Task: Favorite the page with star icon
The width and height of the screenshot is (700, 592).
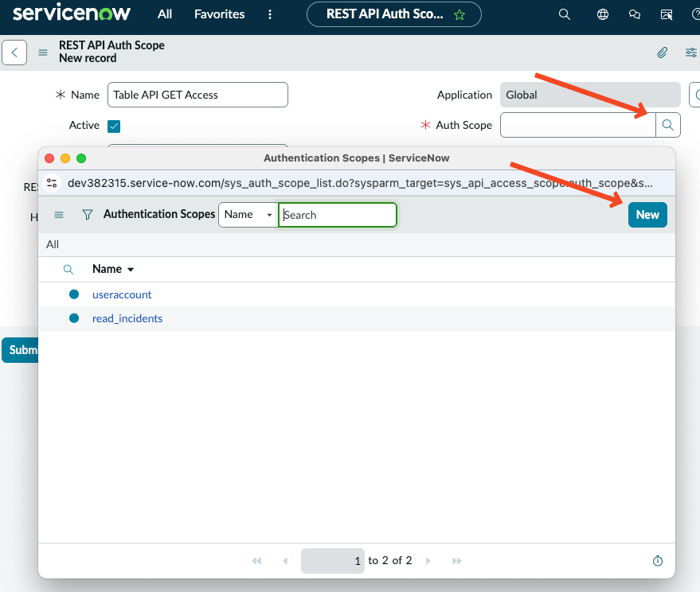Action: tap(459, 15)
